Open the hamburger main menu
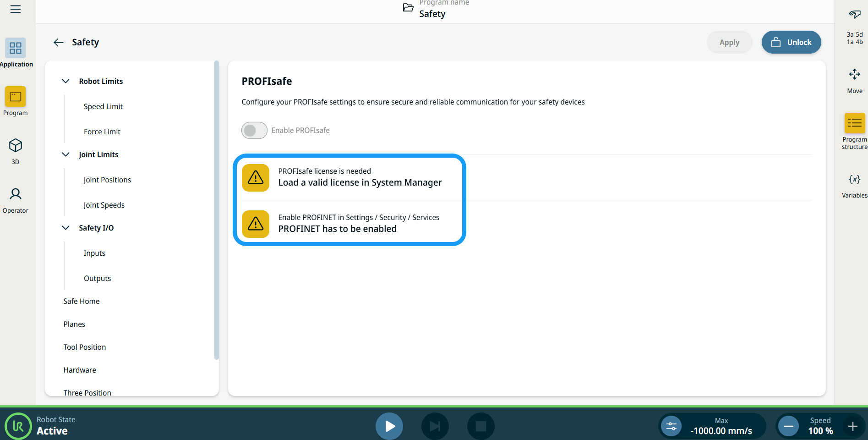The height and width of the screenshot is (440, 868). pyautogui.click(x=16, y=9)
